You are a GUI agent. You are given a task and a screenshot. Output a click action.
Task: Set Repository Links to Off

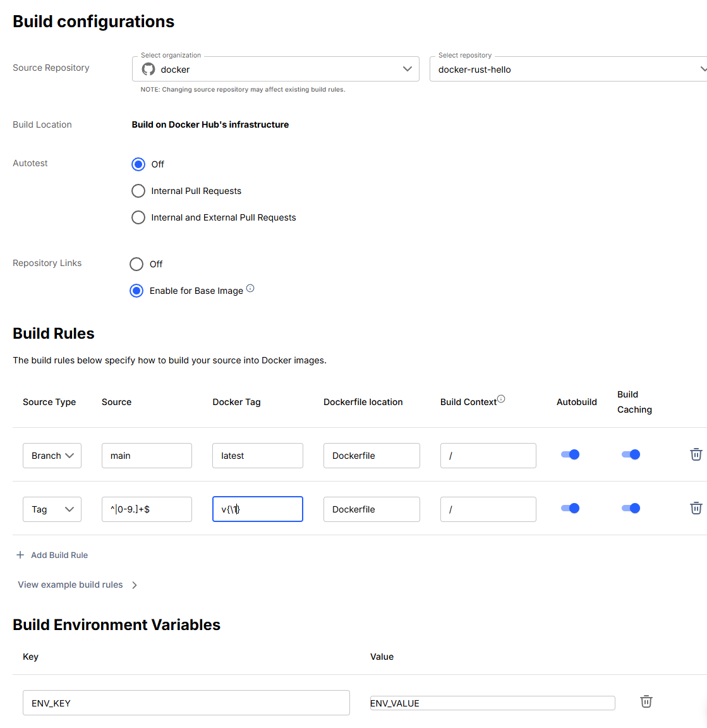click(136, 264)
